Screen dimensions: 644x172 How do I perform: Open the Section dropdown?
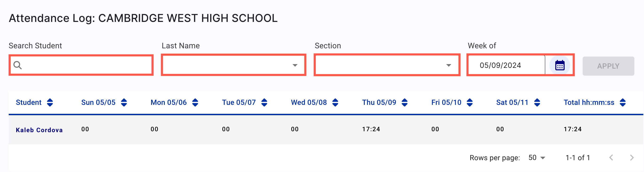tap(448, 65)
